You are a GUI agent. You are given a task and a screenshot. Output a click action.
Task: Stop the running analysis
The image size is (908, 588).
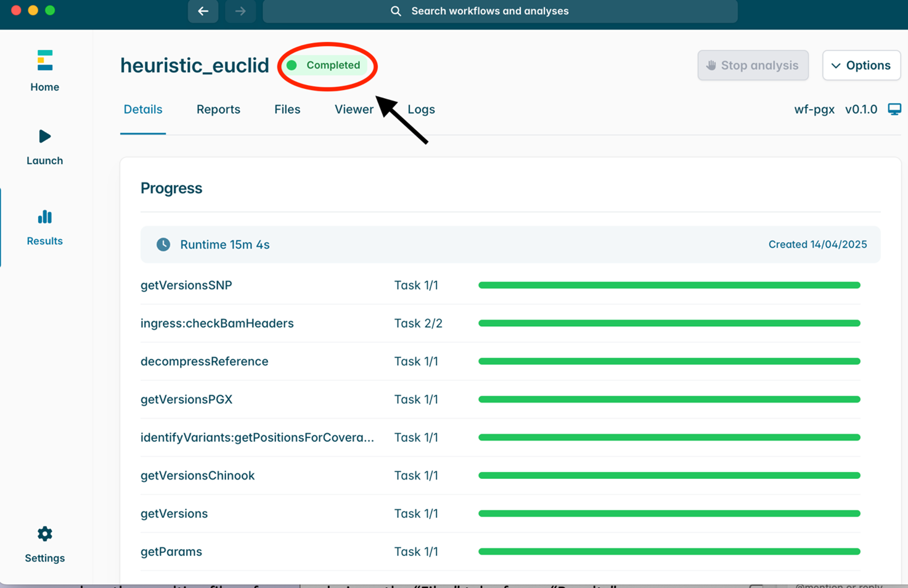click(x=753, y=65)
